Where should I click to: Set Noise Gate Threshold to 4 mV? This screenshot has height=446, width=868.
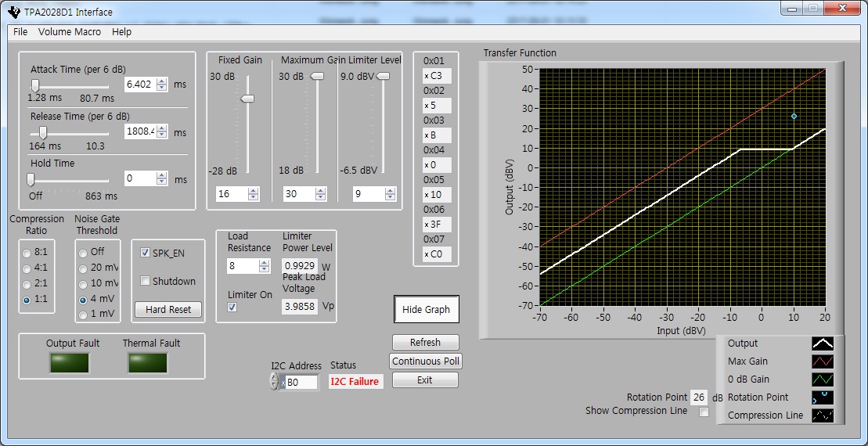pos(83,300)
